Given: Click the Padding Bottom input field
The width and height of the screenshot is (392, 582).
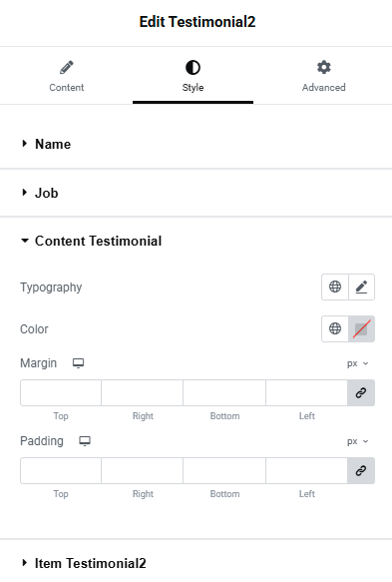Looking at the screenshot, I should [224, 470].
